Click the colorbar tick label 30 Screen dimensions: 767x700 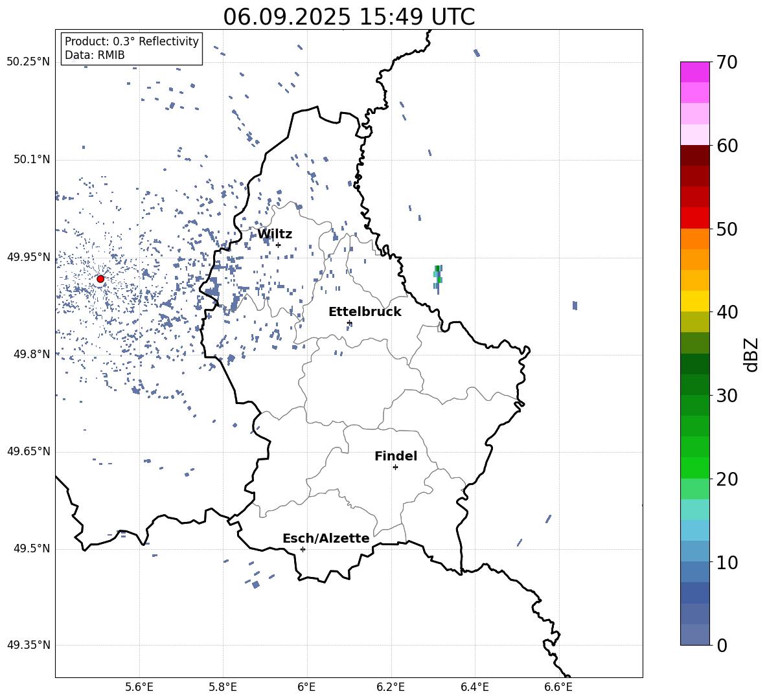(727, 396)
